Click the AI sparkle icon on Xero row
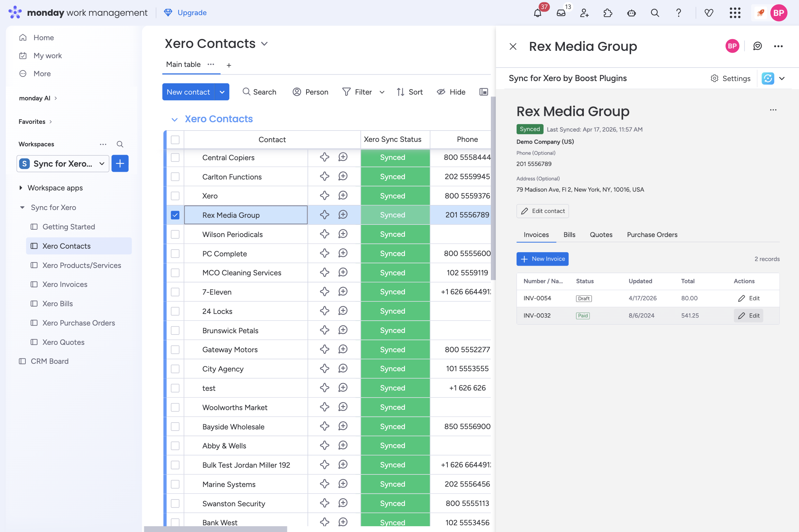Image resolution: width=799 pixels, height=532 pixels. click(324, 196)
